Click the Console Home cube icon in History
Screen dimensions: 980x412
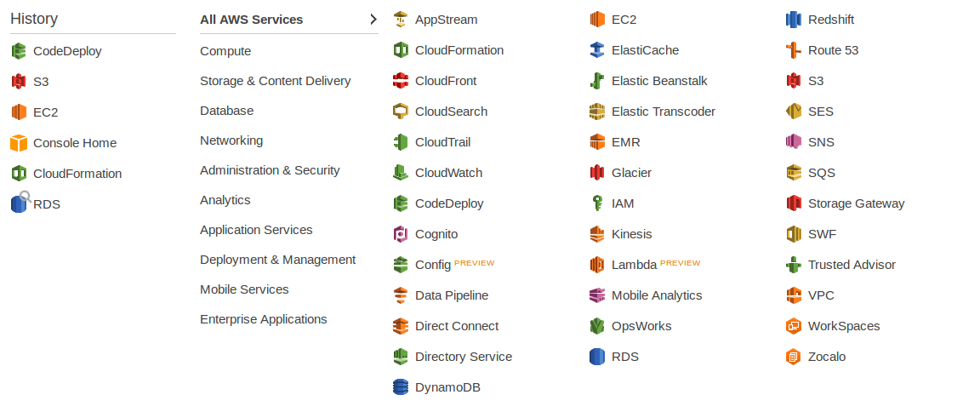click(x=19, y=143)
